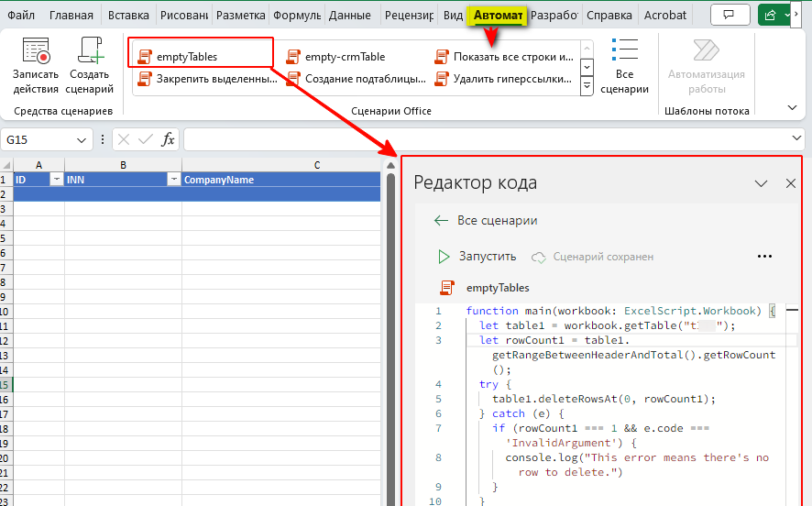Click the Insert Function fx icon
Viewport: 812px width, 506px height.
pyautogui.click(x=168, y=139)
